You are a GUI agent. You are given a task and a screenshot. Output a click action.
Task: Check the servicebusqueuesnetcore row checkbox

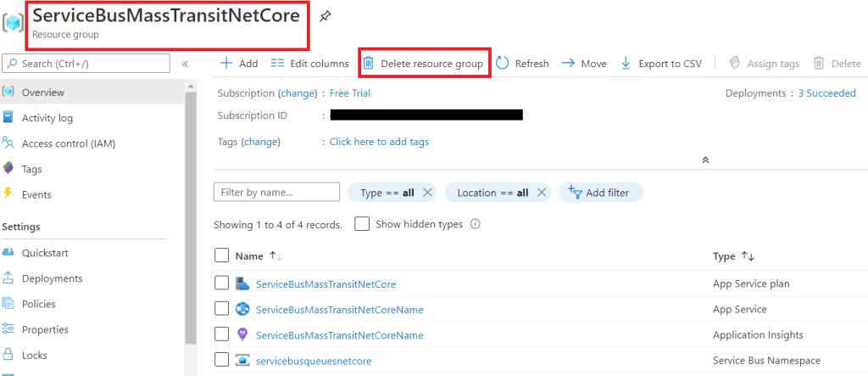pyautogui.click(x=222, y=361)
